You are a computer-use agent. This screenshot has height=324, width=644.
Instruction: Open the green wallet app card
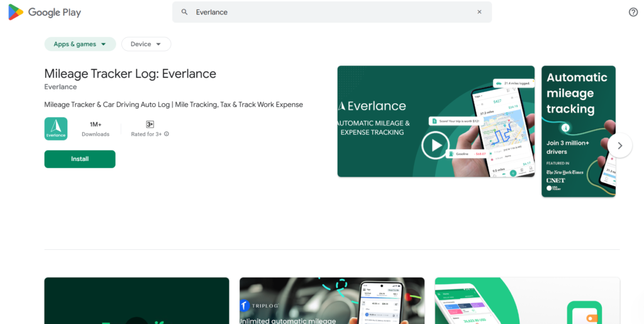[528, 301]
